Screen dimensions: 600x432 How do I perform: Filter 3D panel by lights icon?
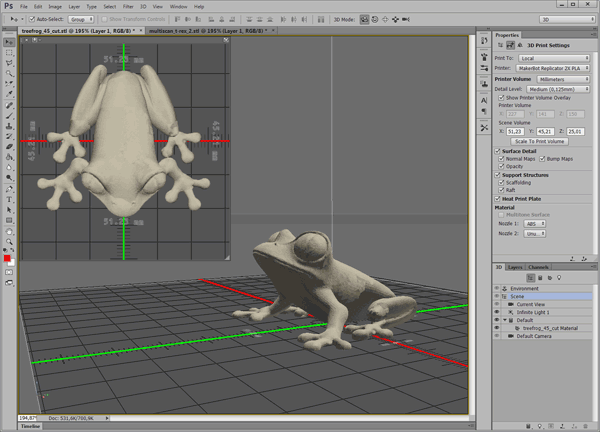click(x=558, y=277)
